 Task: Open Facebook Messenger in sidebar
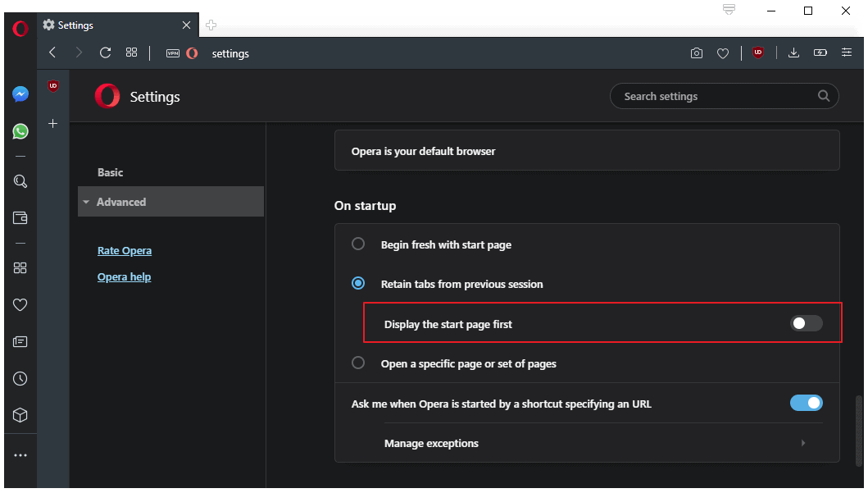click(x=20, y=94)
